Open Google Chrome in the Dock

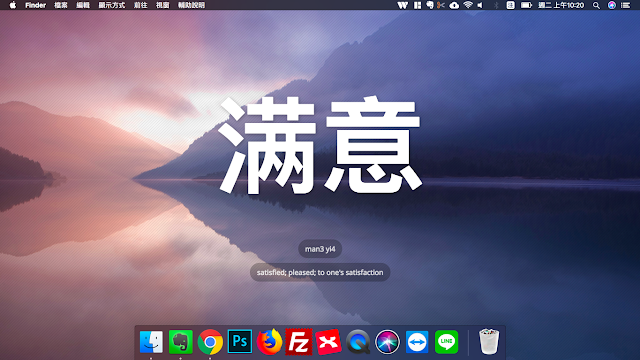[x=210, y=342]
